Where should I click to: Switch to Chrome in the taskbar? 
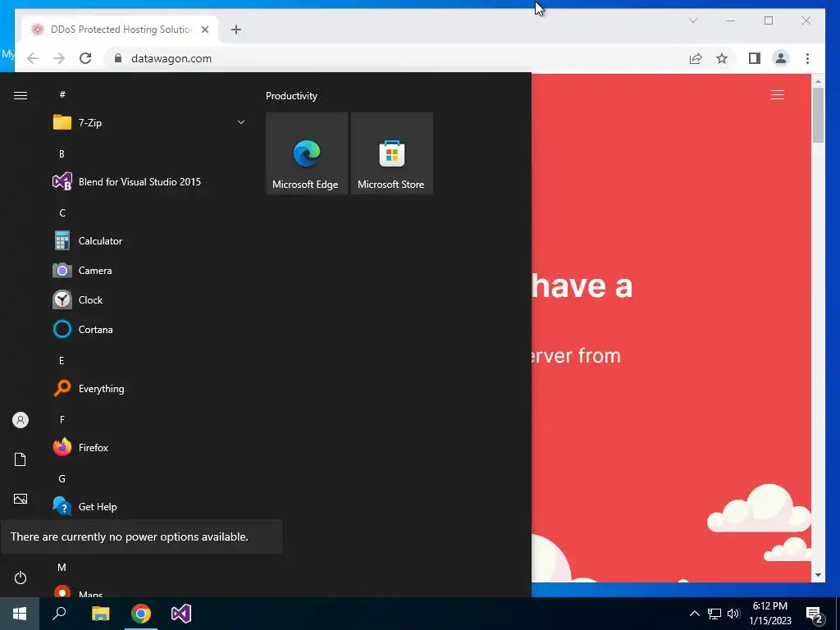pos(141,614)
